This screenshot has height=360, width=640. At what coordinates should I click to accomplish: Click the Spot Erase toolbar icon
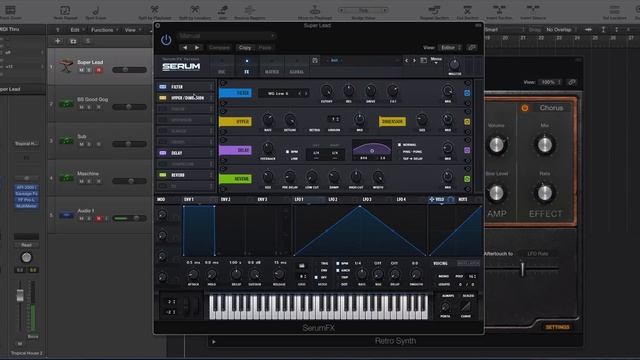[96, 10]
